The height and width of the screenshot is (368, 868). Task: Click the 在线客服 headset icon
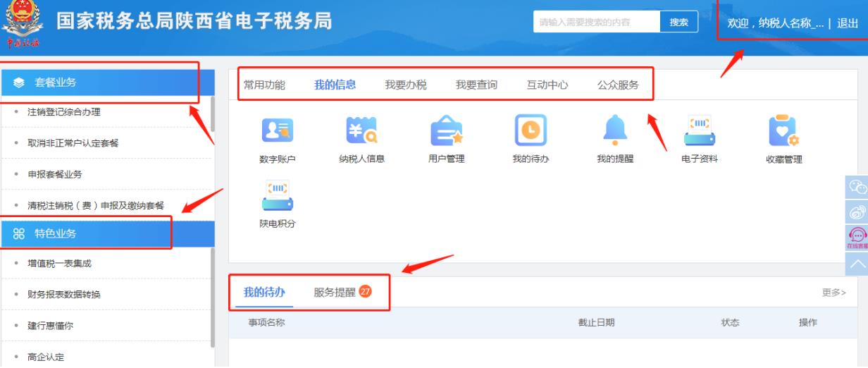[857, 238]
